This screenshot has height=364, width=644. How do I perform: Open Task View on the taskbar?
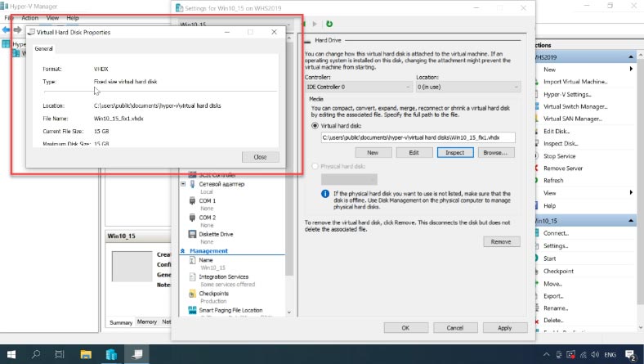pos(60,354)
